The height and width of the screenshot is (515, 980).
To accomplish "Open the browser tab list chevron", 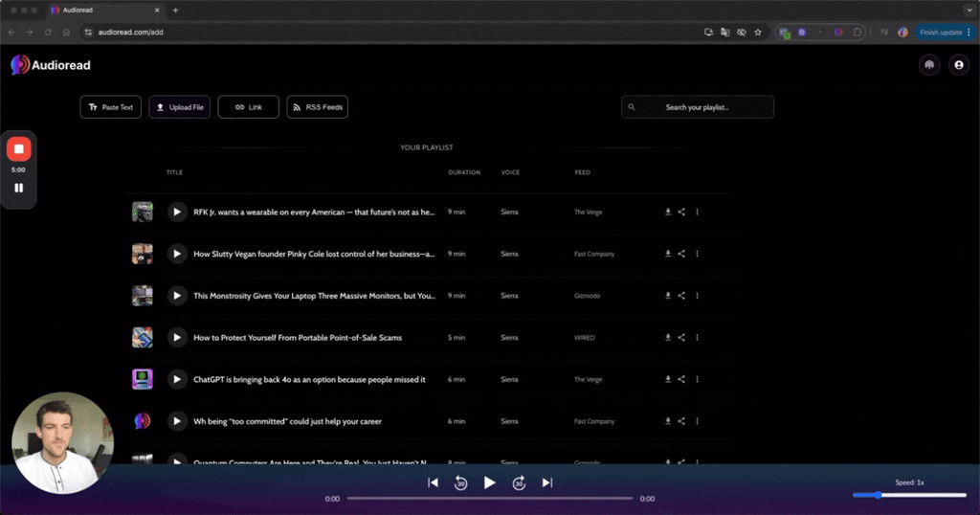I will click(969, 10).
